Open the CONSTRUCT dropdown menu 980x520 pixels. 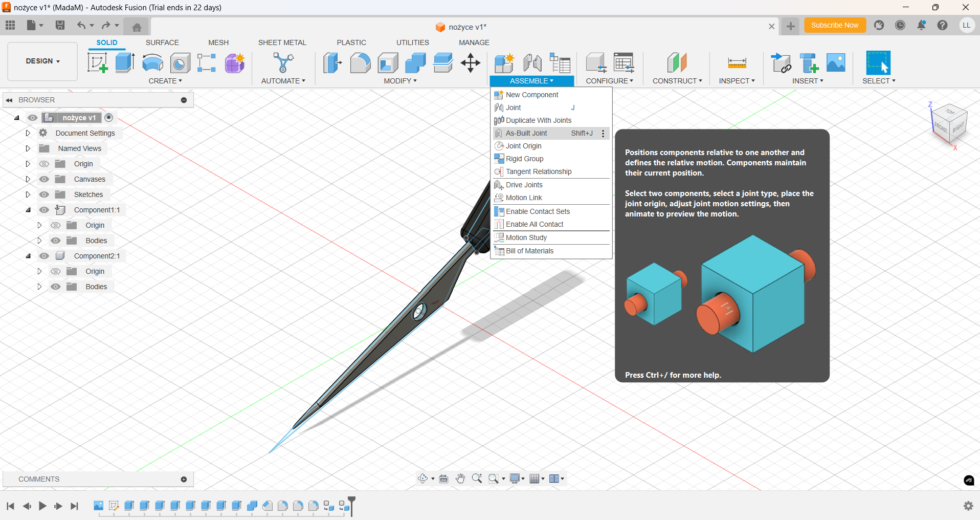coord(677,81)
